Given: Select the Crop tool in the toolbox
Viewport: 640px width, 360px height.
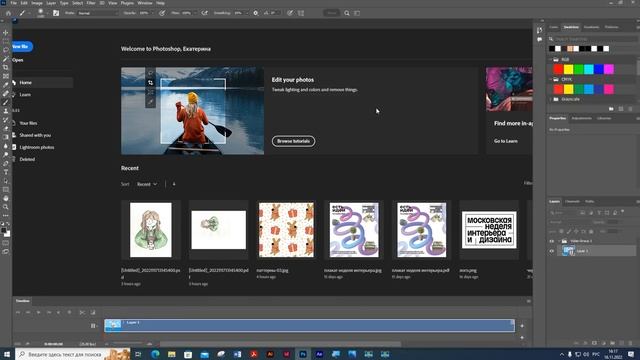Looking at the screenshot, I should 6,67.
